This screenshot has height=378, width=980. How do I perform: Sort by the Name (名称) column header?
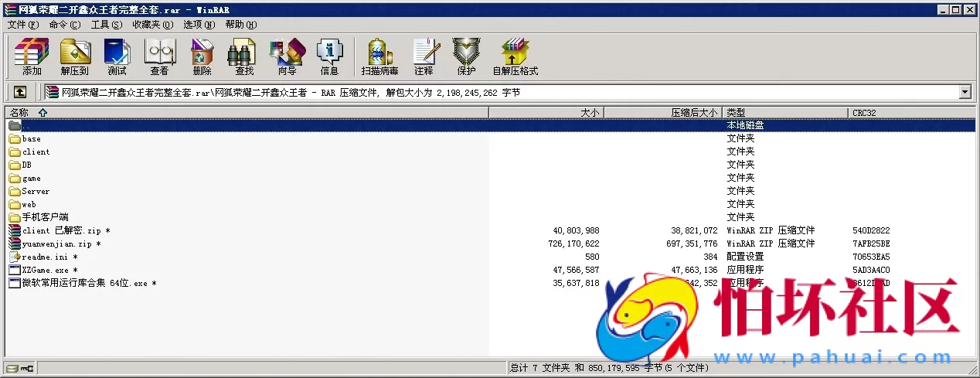(x=247, y=113)
